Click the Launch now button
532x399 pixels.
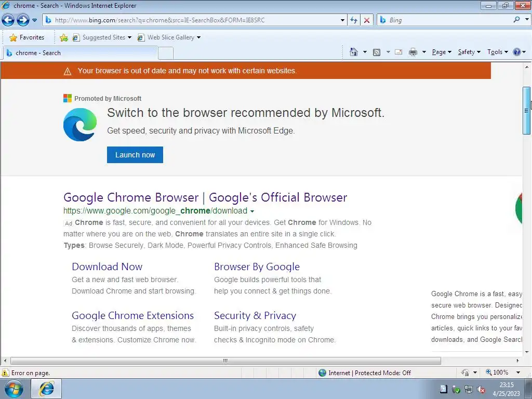pos(135,155)
